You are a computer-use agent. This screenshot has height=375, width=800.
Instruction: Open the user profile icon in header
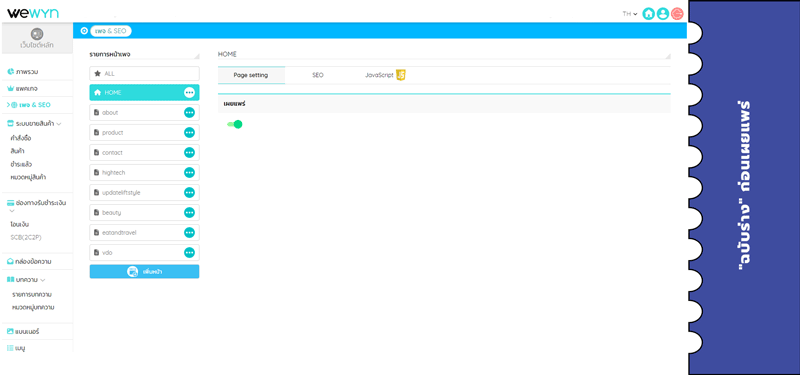(x=663, y=14)
